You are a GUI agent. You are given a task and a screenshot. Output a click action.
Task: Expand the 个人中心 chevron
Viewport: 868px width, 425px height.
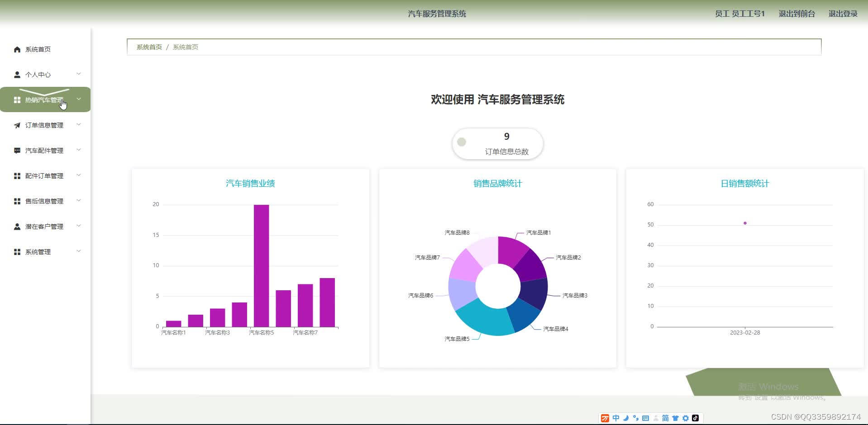coord(79,74)
